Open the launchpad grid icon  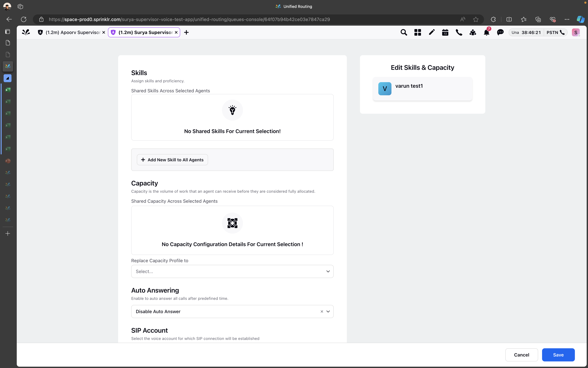[417, 32]
